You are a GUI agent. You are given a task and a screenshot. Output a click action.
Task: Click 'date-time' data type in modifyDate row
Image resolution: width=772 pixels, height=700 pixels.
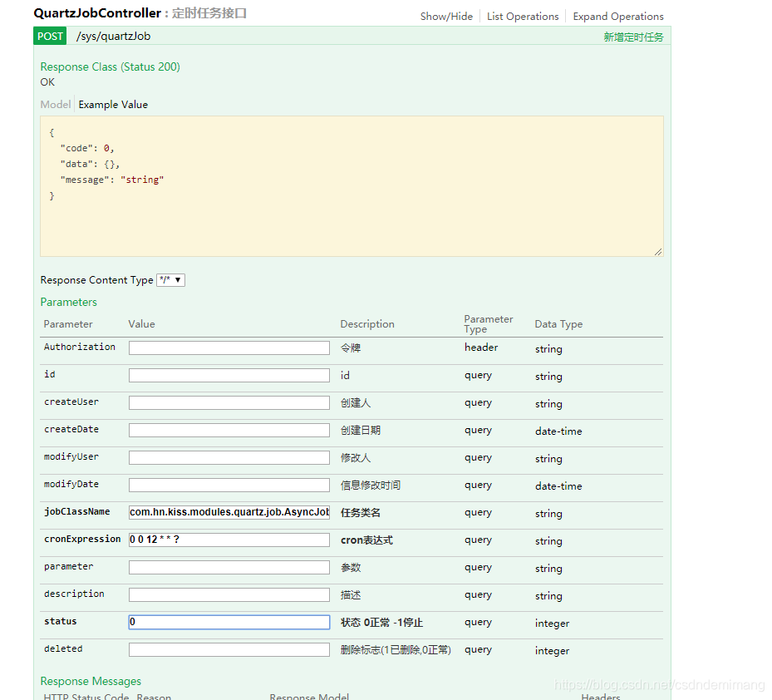558,486
